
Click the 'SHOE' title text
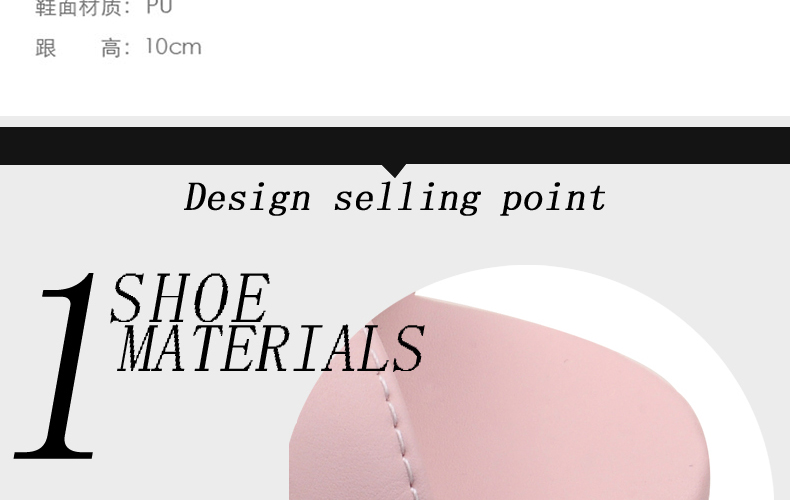(x=190, y=297)
